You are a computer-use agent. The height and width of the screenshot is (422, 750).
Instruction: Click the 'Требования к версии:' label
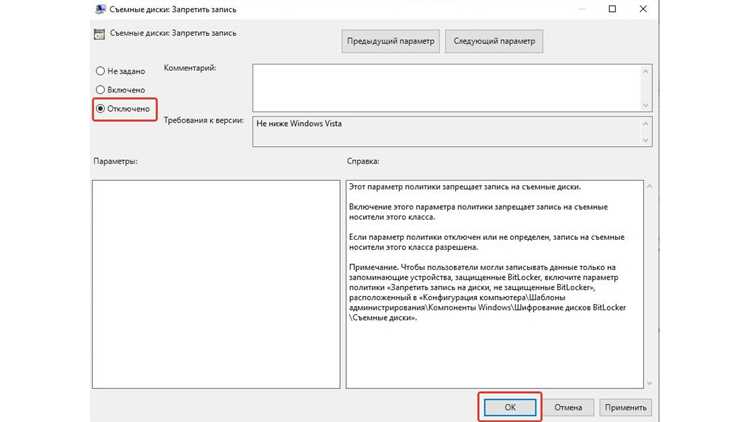pos(204,121)
